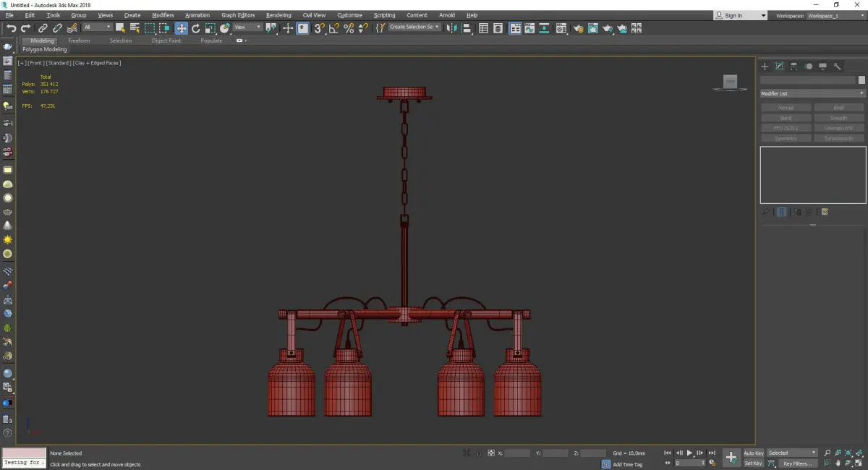Play the animation
This screenshot has height=470, width=868.
[x=689, y=453]
